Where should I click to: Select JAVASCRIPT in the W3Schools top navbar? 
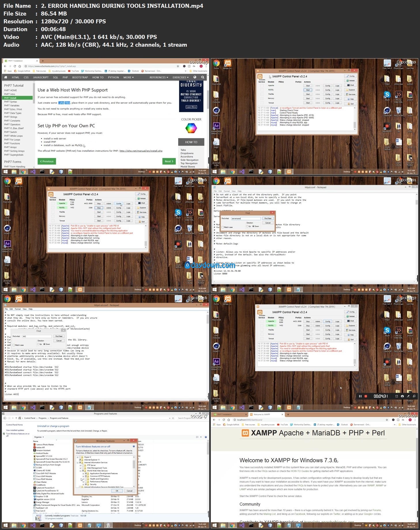click(x=41, y=77)
